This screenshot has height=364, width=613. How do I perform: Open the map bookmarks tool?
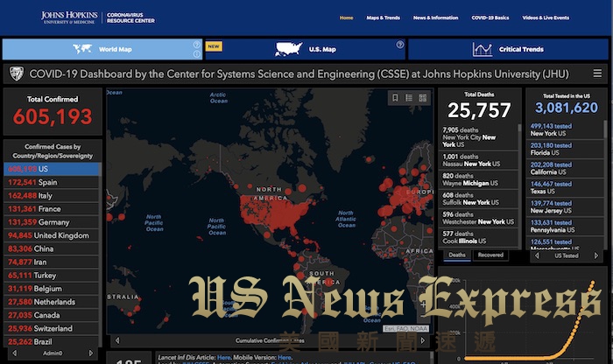click(395, 98)
